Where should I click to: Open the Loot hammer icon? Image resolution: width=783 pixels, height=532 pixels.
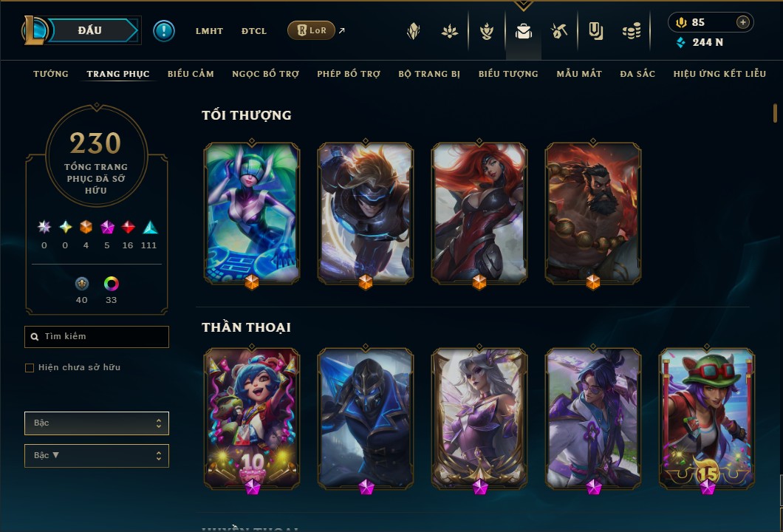[x=559, y=32]
